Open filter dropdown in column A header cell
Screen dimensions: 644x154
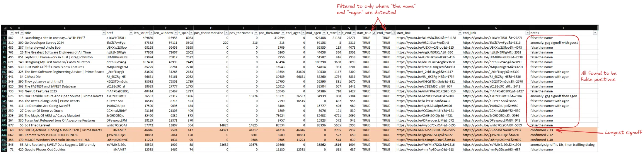click(x=12, y=33)
